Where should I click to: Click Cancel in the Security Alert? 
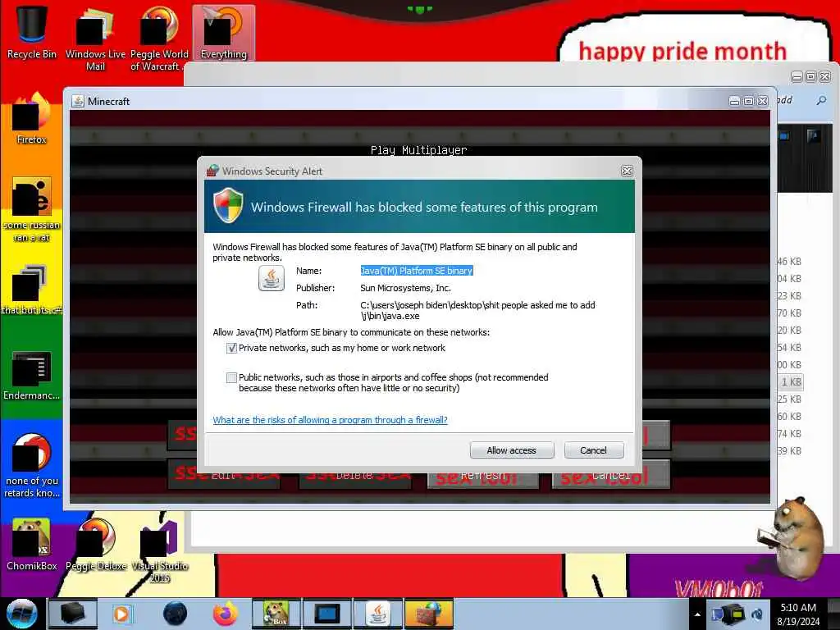pyautogui.click(x=594, y=450)
